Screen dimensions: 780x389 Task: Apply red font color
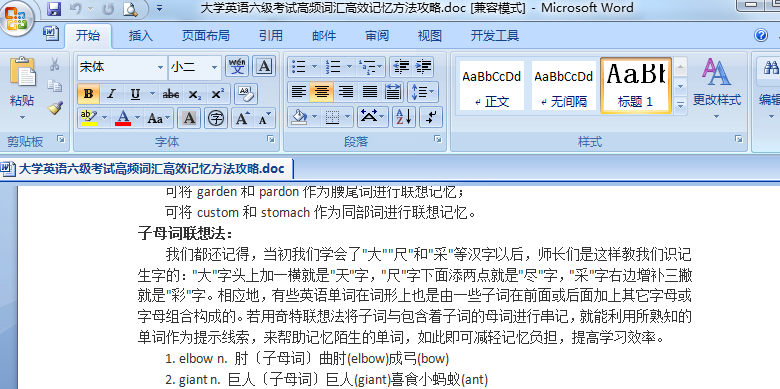(x=123, y=118)
